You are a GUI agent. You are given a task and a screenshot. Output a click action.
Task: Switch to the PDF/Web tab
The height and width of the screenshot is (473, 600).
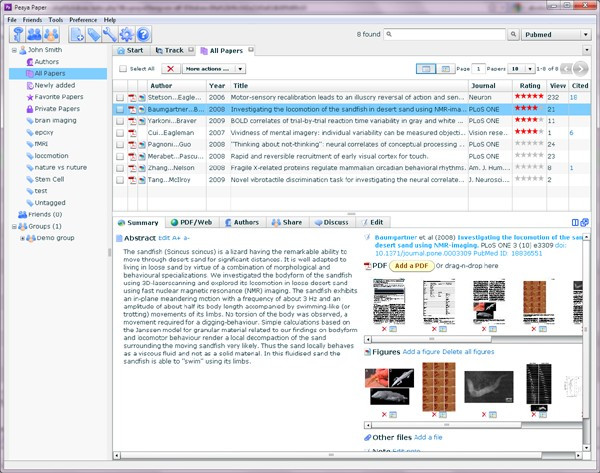(x=192, y=222)
